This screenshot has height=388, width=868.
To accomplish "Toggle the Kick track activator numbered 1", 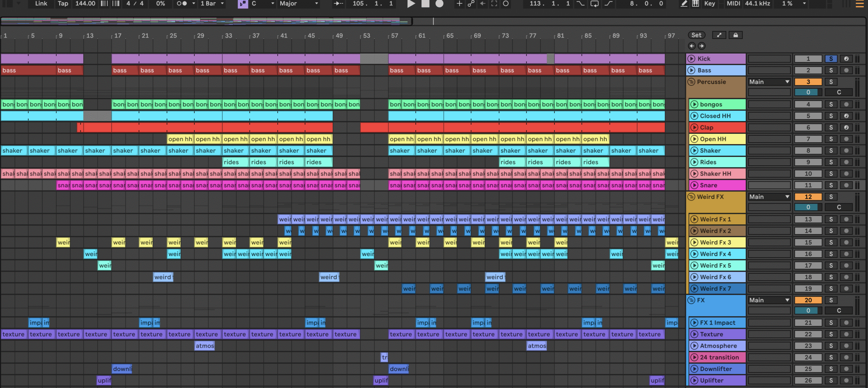I will [x=808, y=59].
